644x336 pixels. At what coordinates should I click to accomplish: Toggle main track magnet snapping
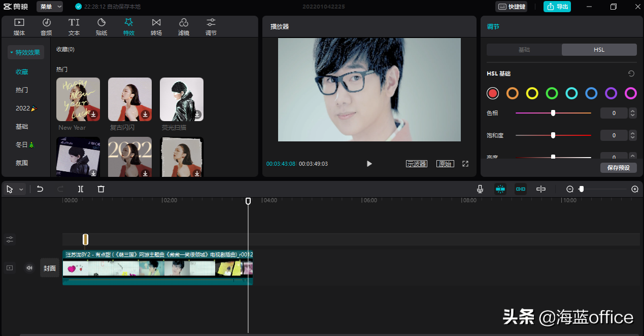500,189
